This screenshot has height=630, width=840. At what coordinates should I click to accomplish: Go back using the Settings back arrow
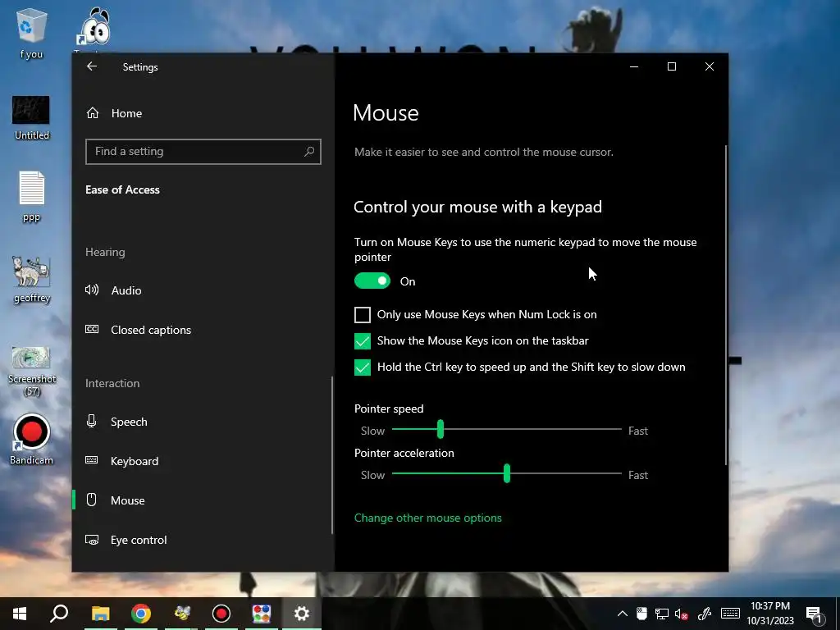point(92,66)
